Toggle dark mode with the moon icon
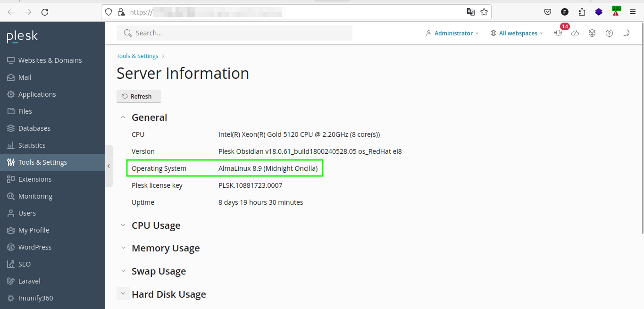 click(x=626, y=33)
